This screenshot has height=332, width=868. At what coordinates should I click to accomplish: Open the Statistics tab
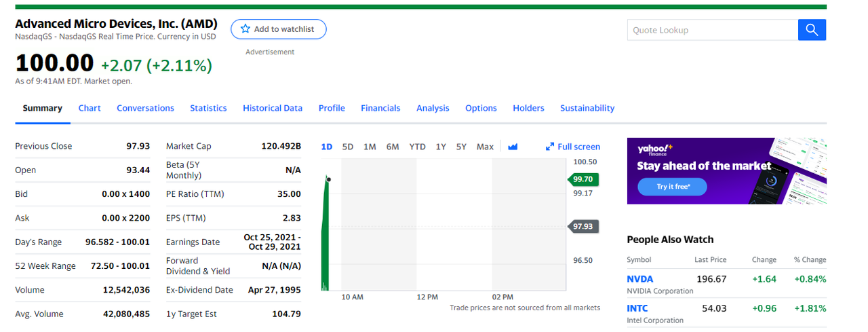208,108
